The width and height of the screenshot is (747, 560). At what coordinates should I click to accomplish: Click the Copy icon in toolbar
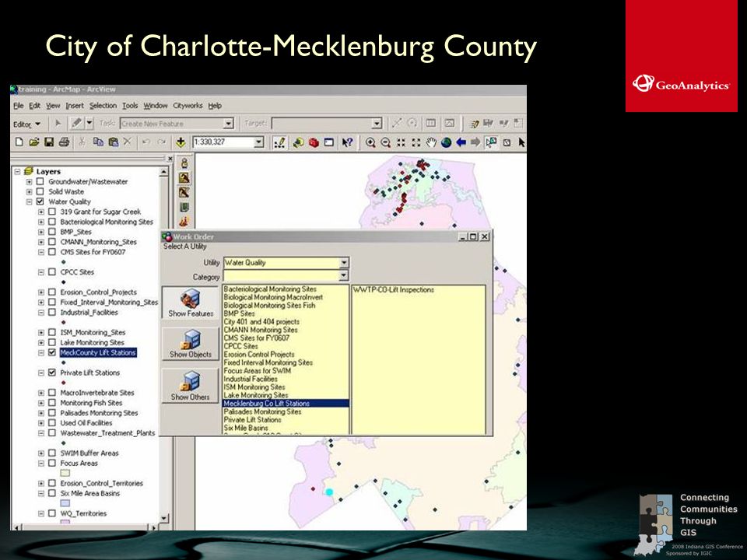pyautogui.click(x=98, y=142)
